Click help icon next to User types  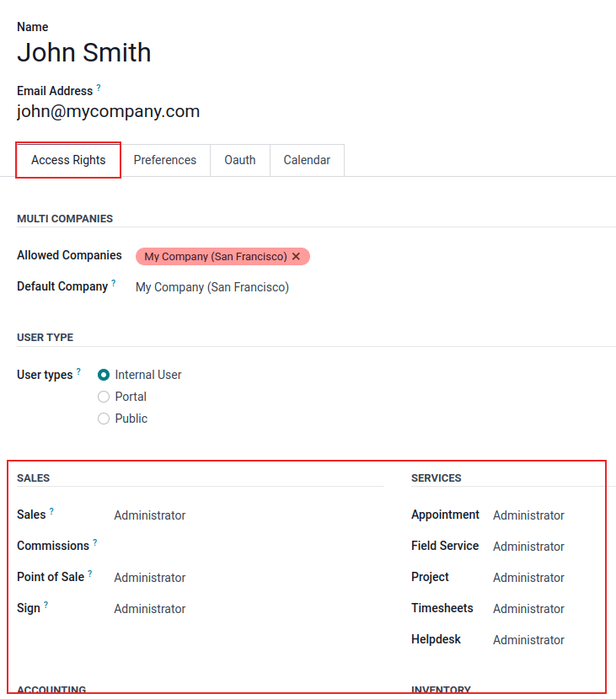(x=79, y=371)
